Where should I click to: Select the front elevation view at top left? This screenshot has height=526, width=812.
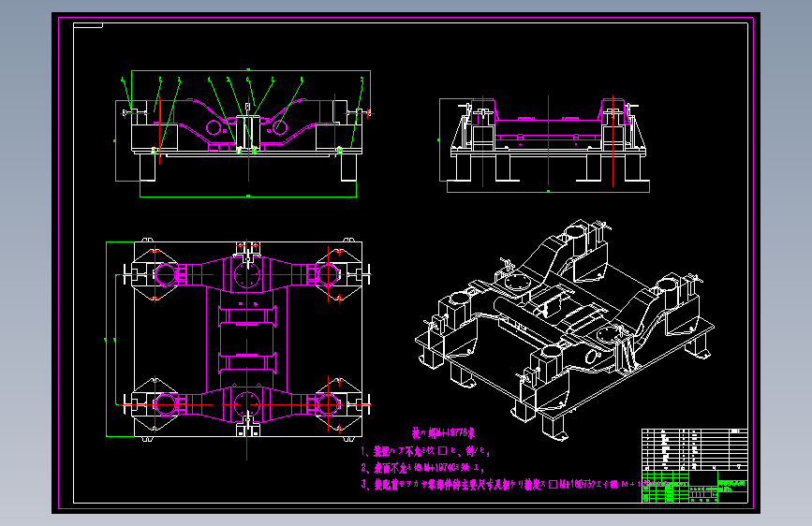pos(244,133)
